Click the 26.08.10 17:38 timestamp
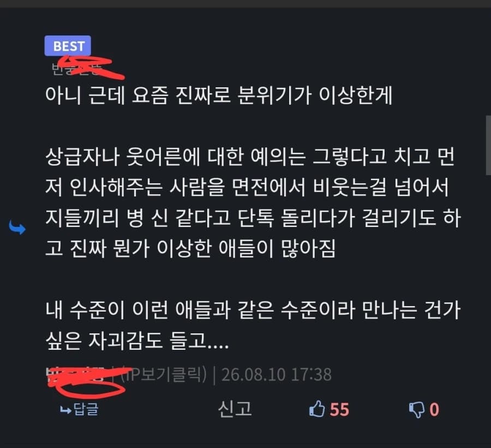Screen dimensions: 491x448 coord(277,374)
